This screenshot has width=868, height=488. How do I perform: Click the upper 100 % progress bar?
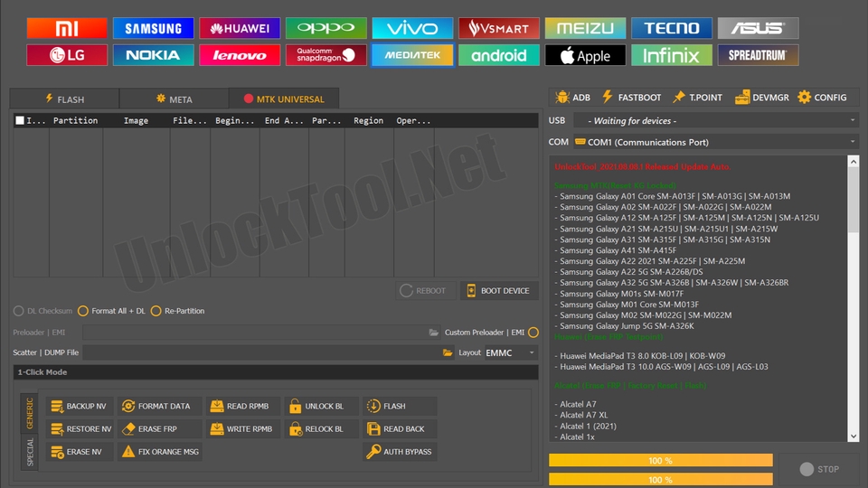pyautogui.click(x=660, y=460)
